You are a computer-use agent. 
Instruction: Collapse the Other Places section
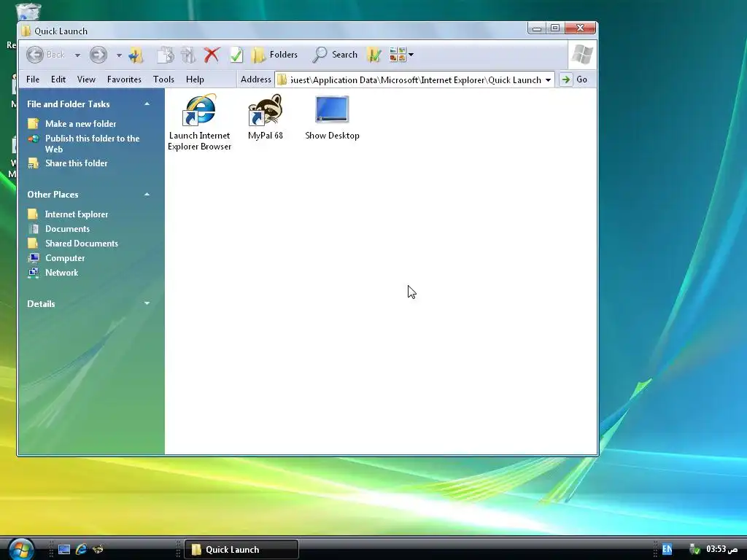(x=147, y=194)
